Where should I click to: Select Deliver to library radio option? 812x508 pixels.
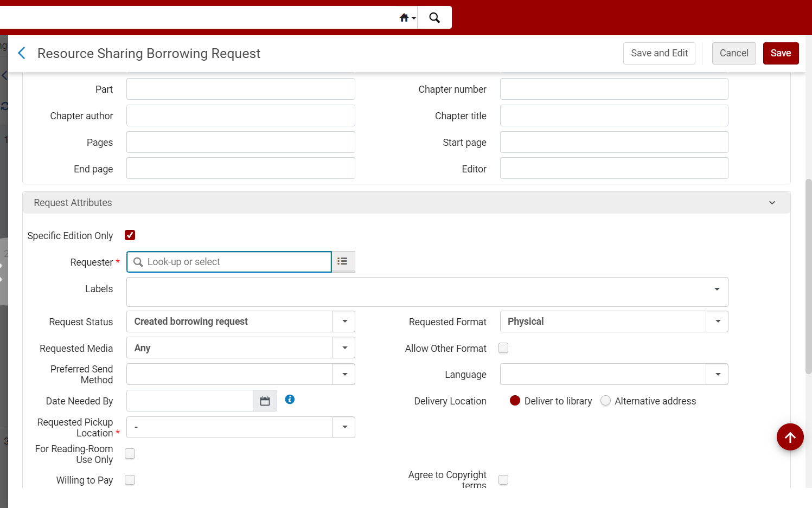(515, 401)
